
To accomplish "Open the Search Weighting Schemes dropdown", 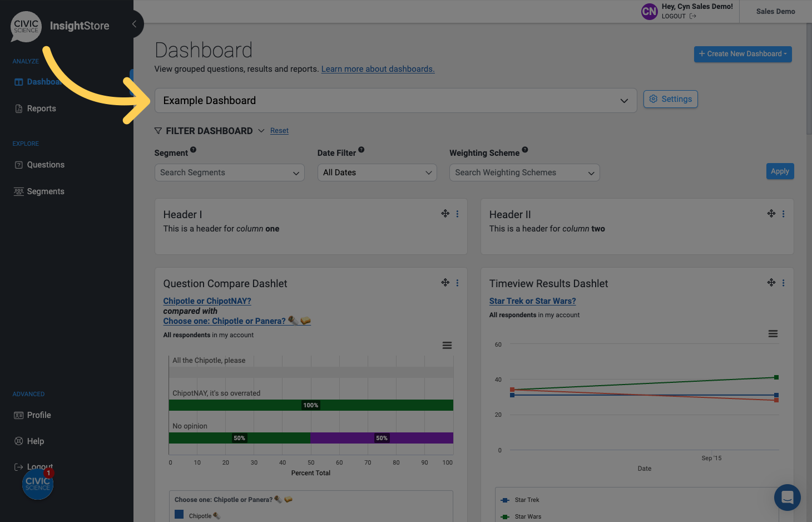I will tap(524, 173).
